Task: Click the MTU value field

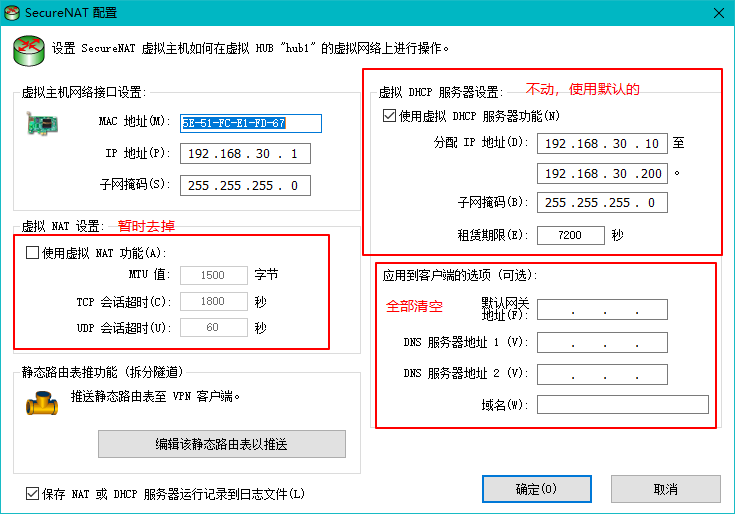Action: [x=214, y=275]
